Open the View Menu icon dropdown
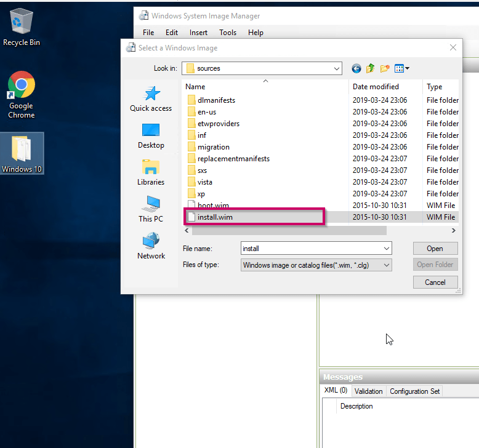This screenshot has height=448, width=479. pyautogui.click(x=402, y=68)
